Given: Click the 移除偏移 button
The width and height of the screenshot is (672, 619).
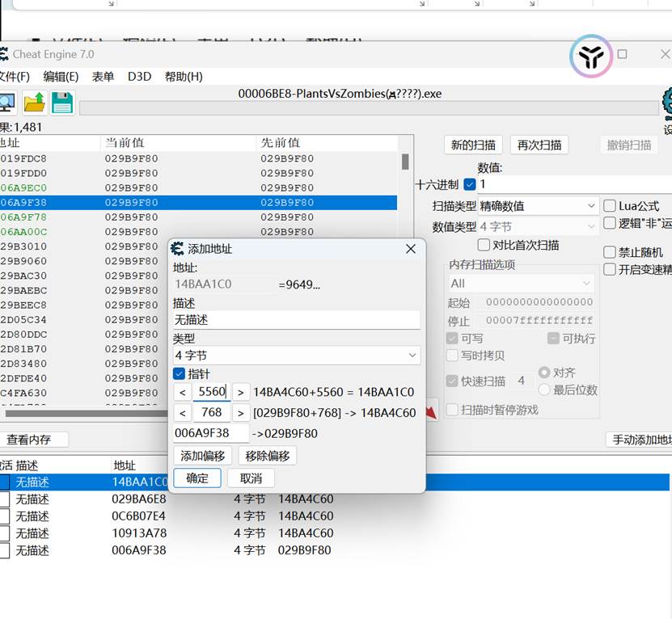Looking at the screenshot, I should point(268,456).
